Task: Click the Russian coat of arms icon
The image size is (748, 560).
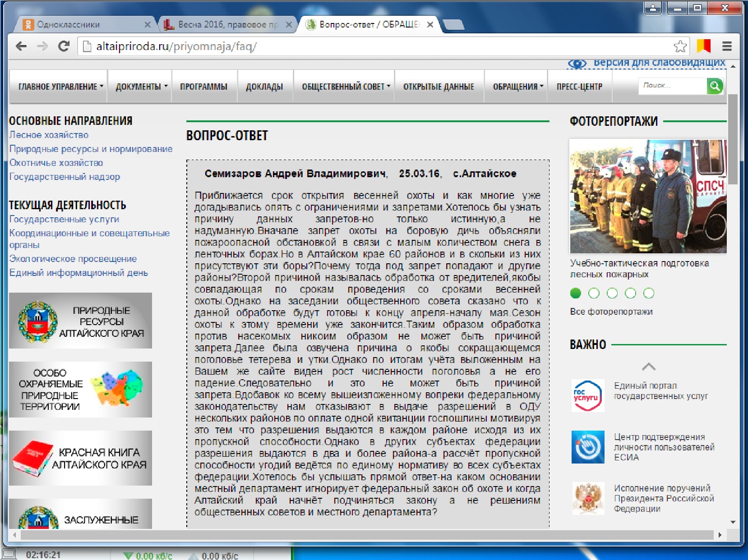Action: pyautogui.click(x=587, y=498)
